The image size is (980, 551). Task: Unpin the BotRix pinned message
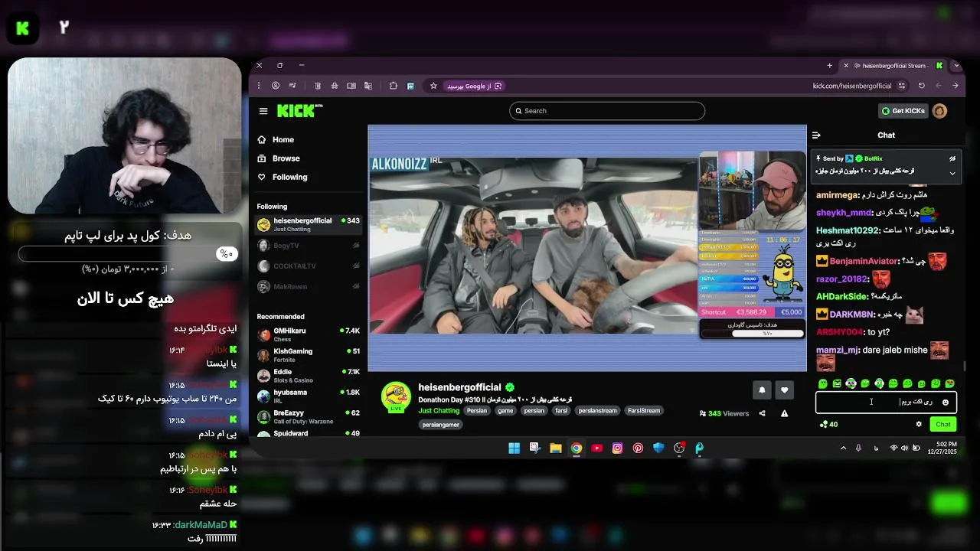click(x=952, y=158)
